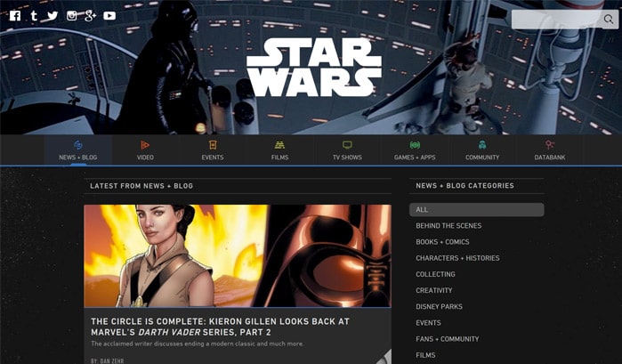Image resolution: width=622 pixels, height=364 pixels.
Task: Click the Films nav icon
Action: [279, 145]
